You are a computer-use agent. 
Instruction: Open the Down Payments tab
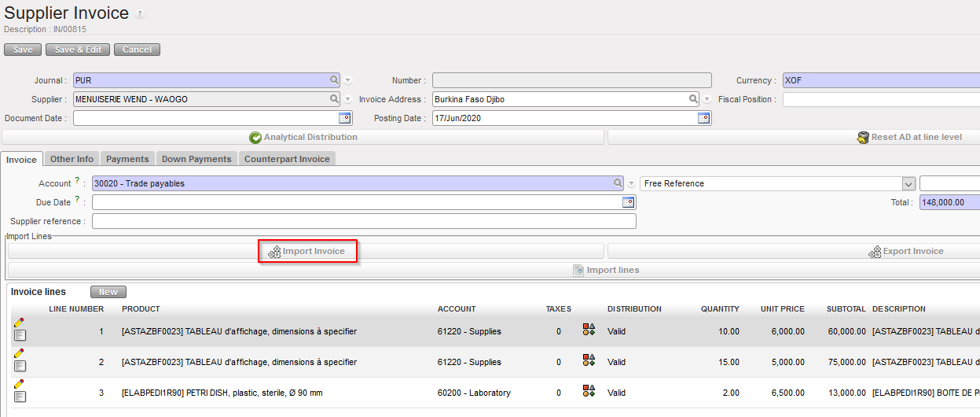click(x=196, y=159)
